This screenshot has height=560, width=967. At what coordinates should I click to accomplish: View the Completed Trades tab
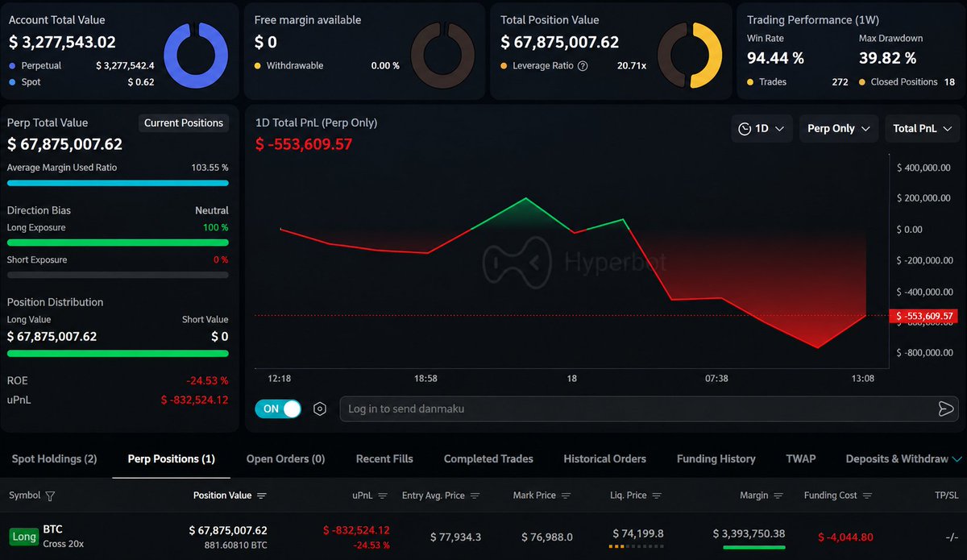488,458
